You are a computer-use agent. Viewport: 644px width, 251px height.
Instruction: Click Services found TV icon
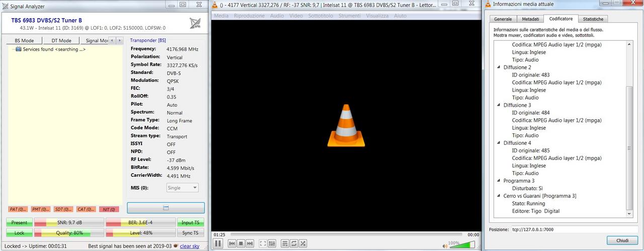pos(19,49)
